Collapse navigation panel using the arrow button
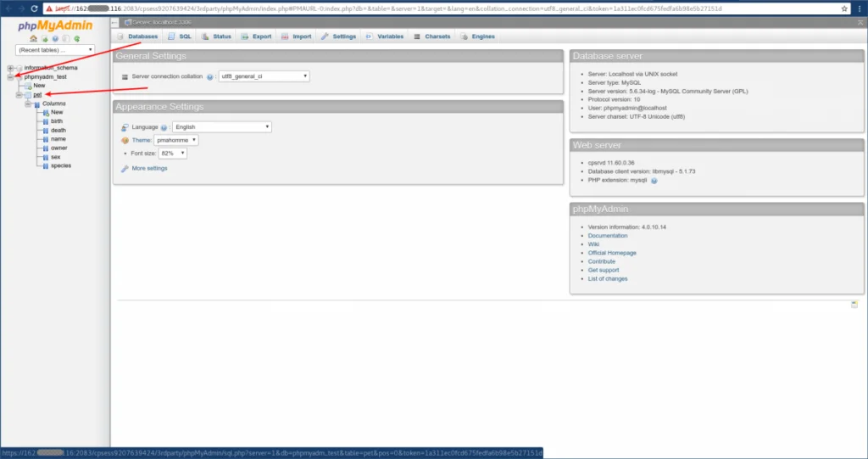Screen dimensions: 868x459 (114, 22)
